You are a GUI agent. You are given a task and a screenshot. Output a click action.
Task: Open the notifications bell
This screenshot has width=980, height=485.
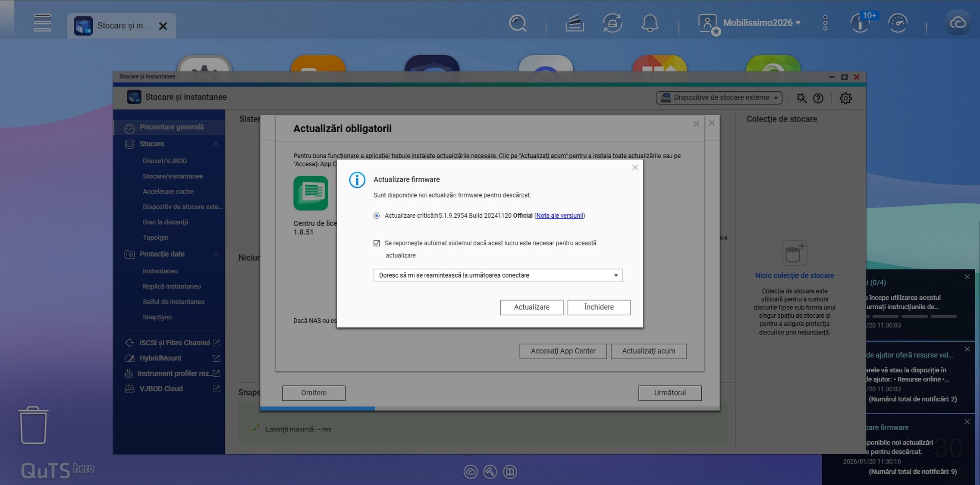point(650,23)
